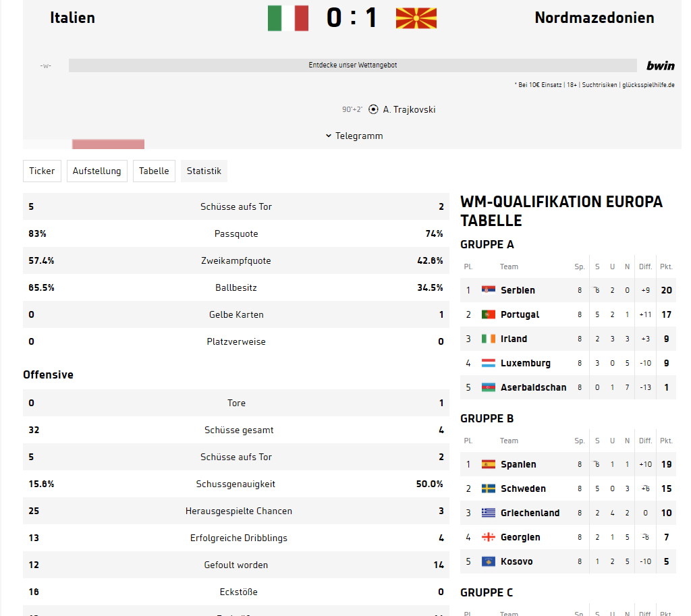This screenshot has width=691, height=616.
Task: Click the North Macedonia flag icon
Action: pos(416,18)
